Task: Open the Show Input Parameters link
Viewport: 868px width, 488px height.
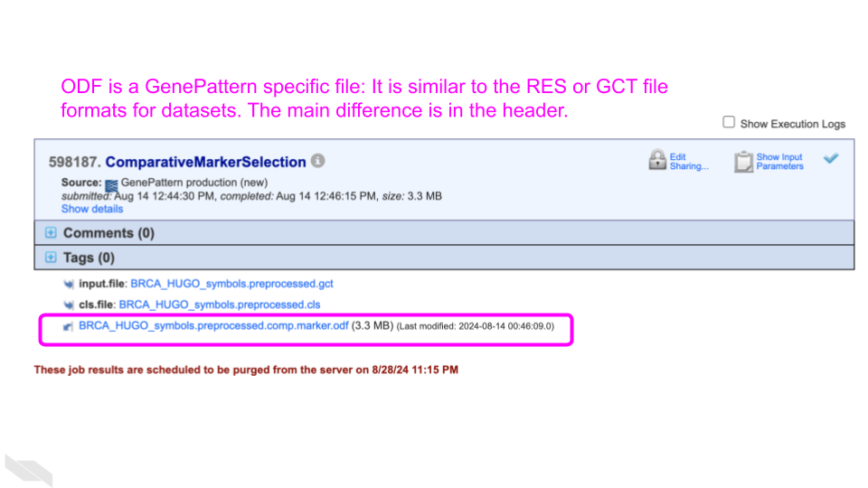Action: (x=779, y=162)
